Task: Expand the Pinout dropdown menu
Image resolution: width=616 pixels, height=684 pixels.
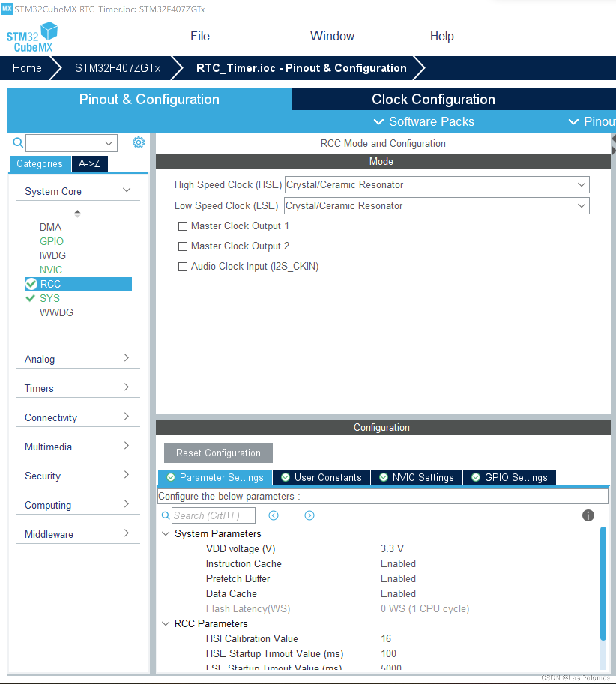Action: 592,121
